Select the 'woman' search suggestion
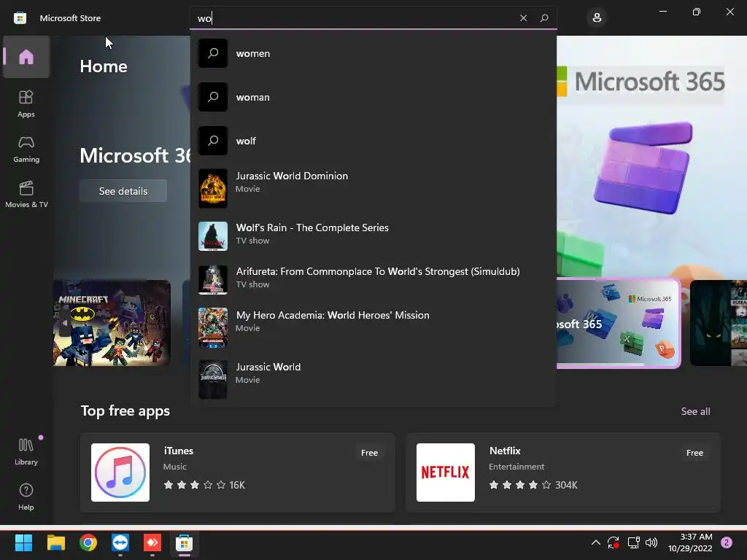The width and height of the screenshot is (747, 560). [x=373, y=97]
